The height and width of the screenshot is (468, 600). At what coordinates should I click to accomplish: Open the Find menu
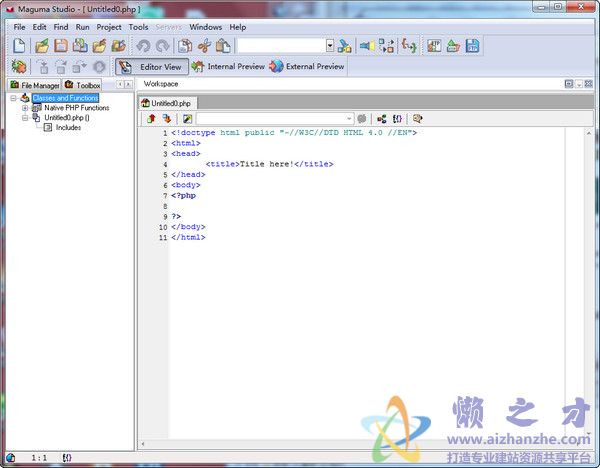tap(61, 27)
